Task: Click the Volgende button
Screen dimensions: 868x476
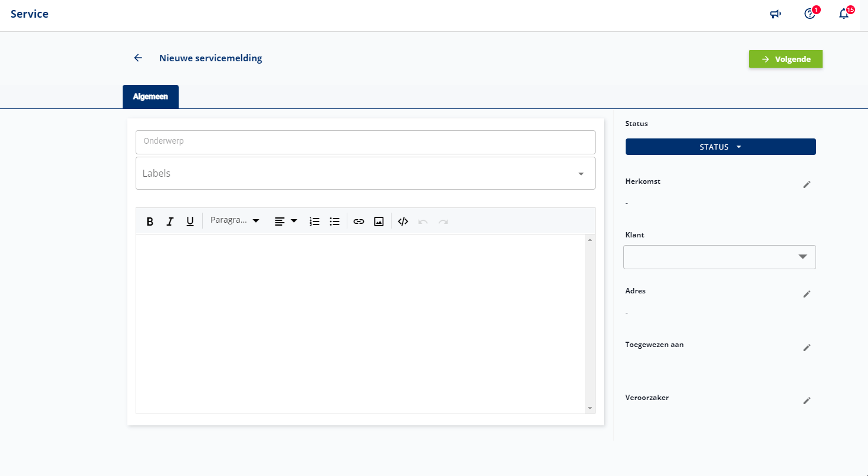Action: pyautogui.click(x=785, y=59)
